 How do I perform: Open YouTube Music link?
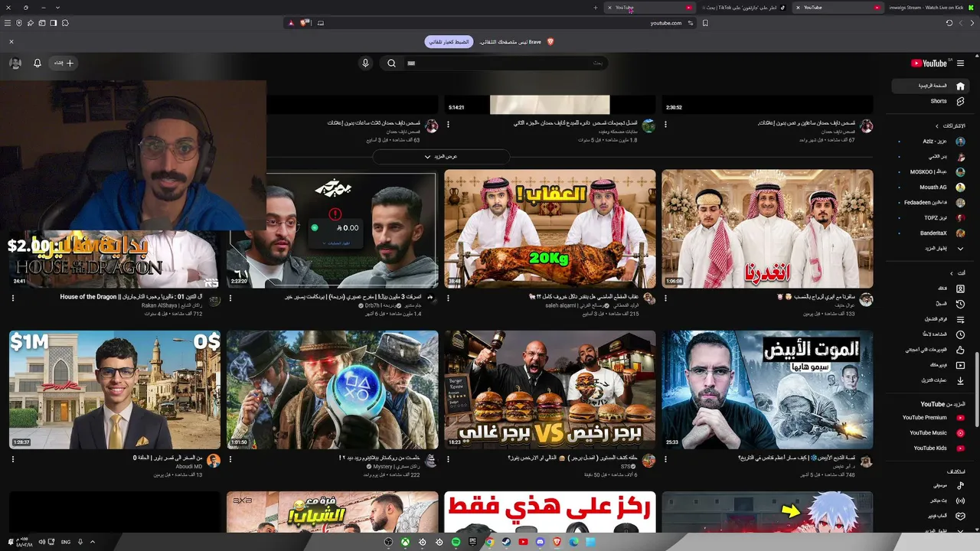pos(931,433)
